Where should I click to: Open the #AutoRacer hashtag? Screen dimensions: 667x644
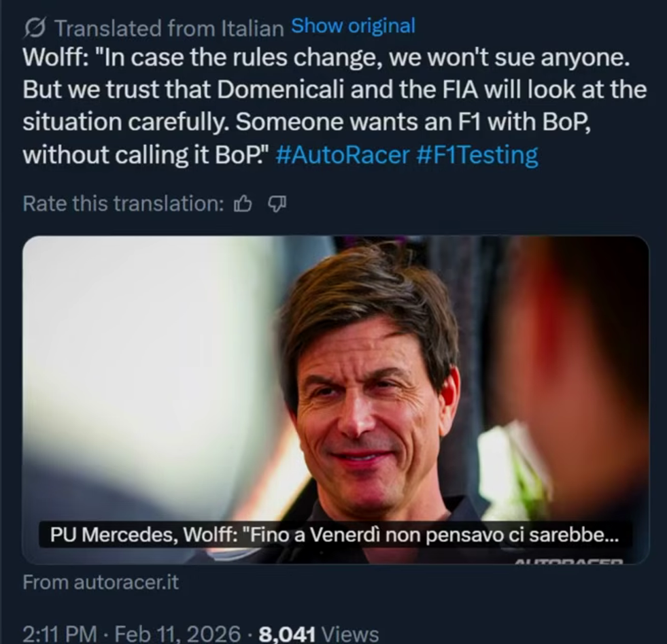tap(343, 154)
